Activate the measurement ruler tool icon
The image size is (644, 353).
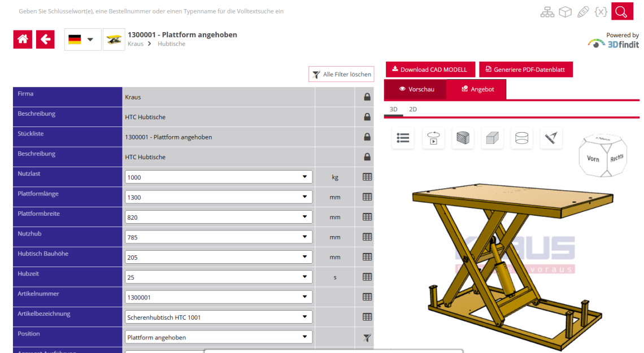[551, 138]
